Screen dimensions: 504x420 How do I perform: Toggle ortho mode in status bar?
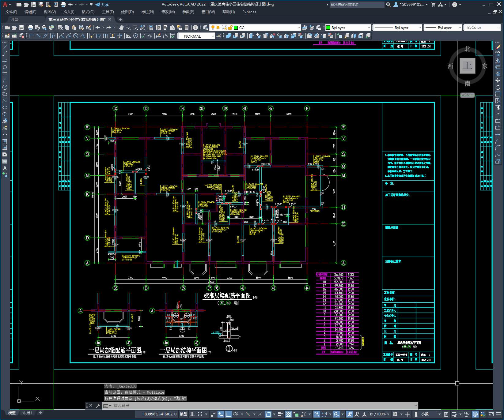pos(228,414)
